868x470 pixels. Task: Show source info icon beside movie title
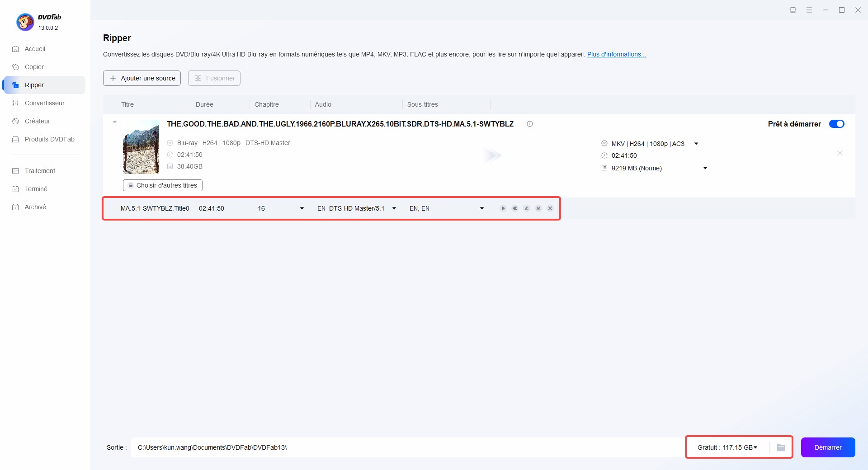[x=530, y=124]
